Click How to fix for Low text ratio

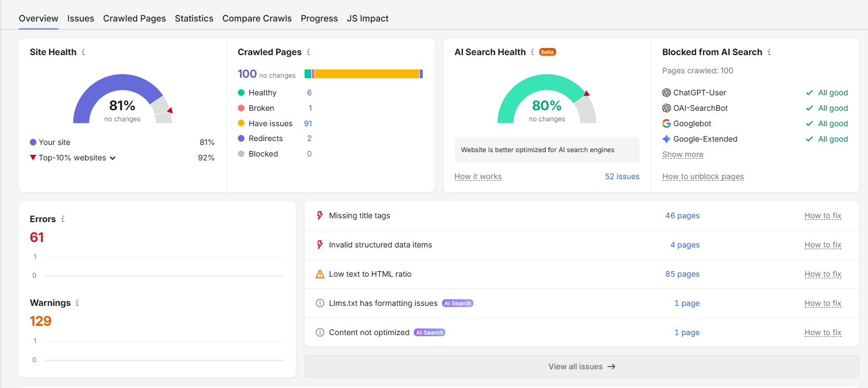[823, 274]
